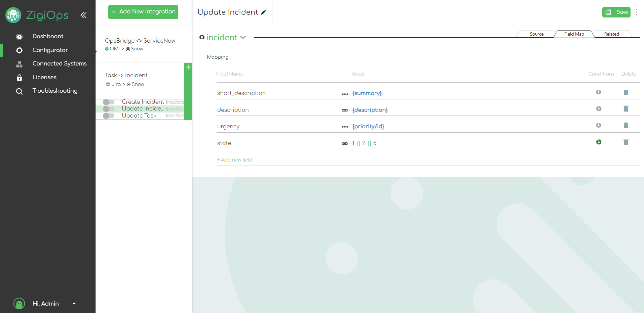Image resolution: width=644 pixels, height=313 pixels.
Task: Switch to the Source tab
Action: (536, 34)
